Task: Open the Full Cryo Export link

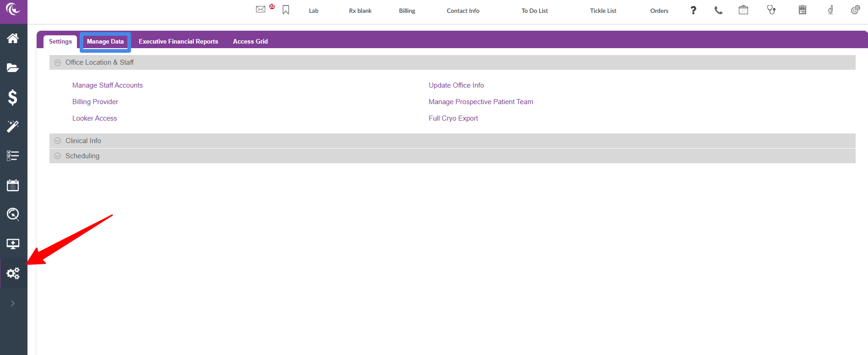Action: pyautogui.click(x=453, y=118)
